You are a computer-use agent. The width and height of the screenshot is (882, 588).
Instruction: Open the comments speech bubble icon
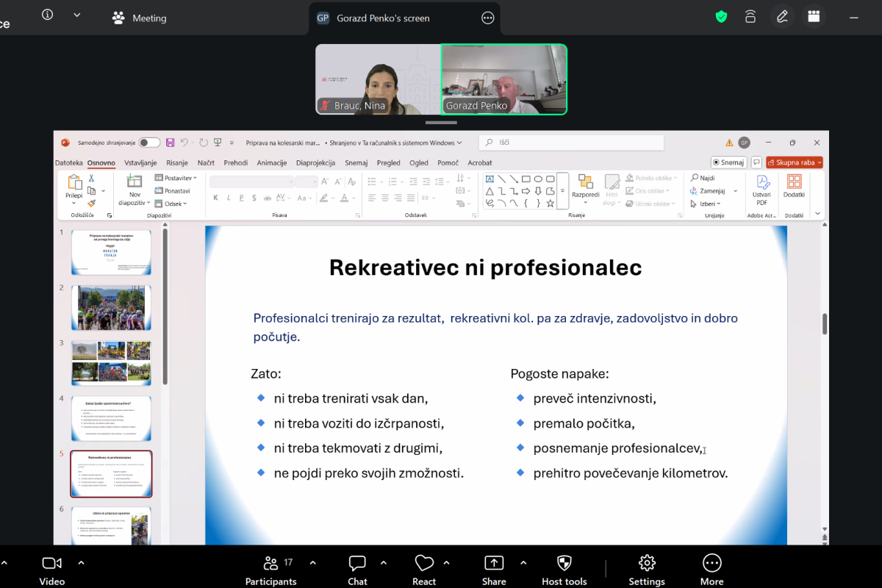click(756, 162)
